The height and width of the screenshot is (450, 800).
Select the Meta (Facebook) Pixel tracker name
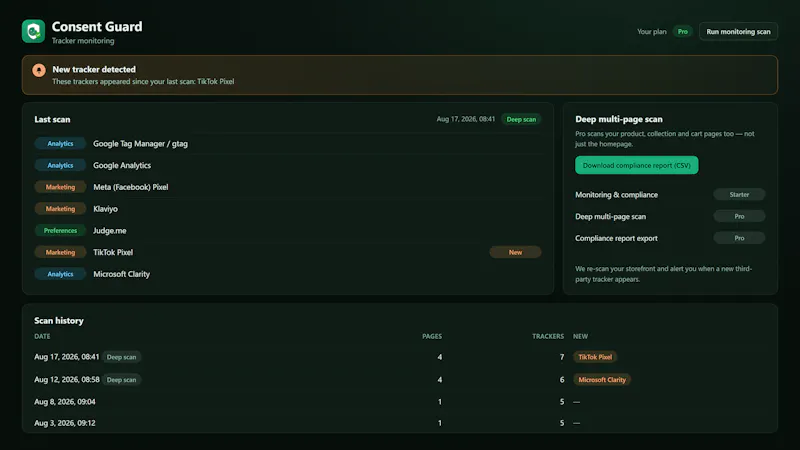tap(131, 187)
